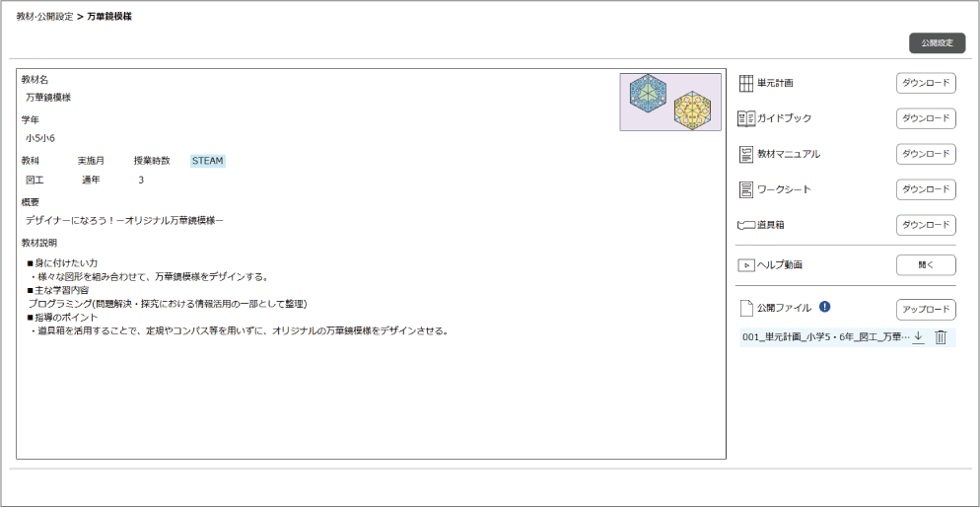Image resolution: width=980 pixels, height=508 pixels.
Task: Select the 教材マニュアル document icon
Action: point(746,154)
